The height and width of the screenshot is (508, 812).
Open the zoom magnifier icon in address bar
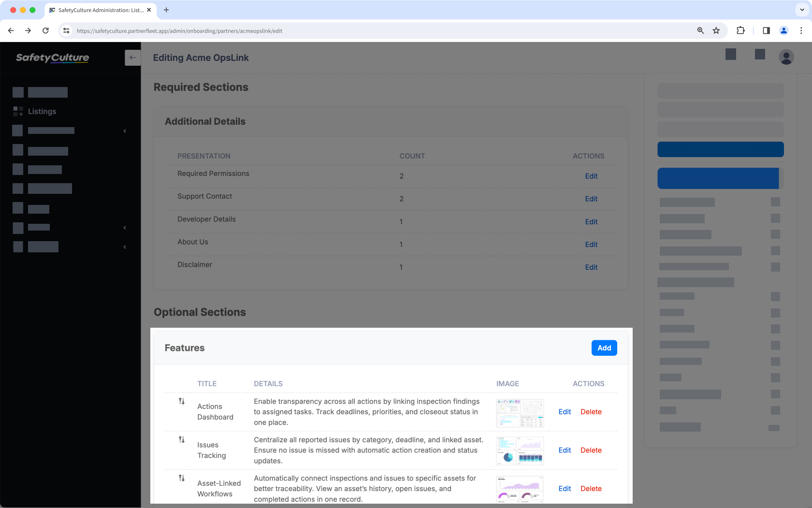700,30
